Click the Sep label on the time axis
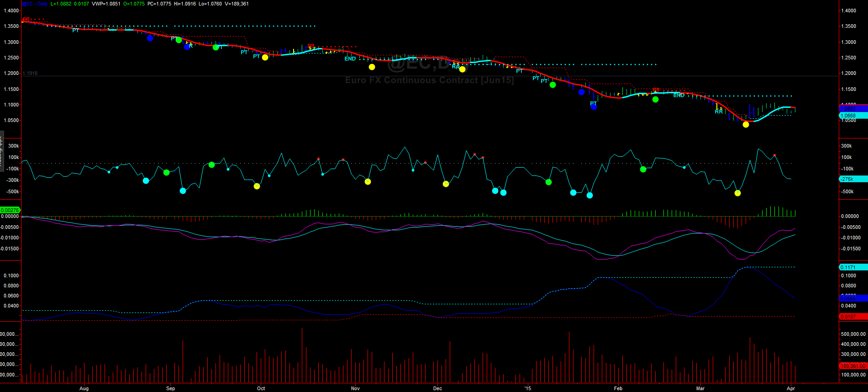This screenshot has width=868, height=392. pos(170,388)
